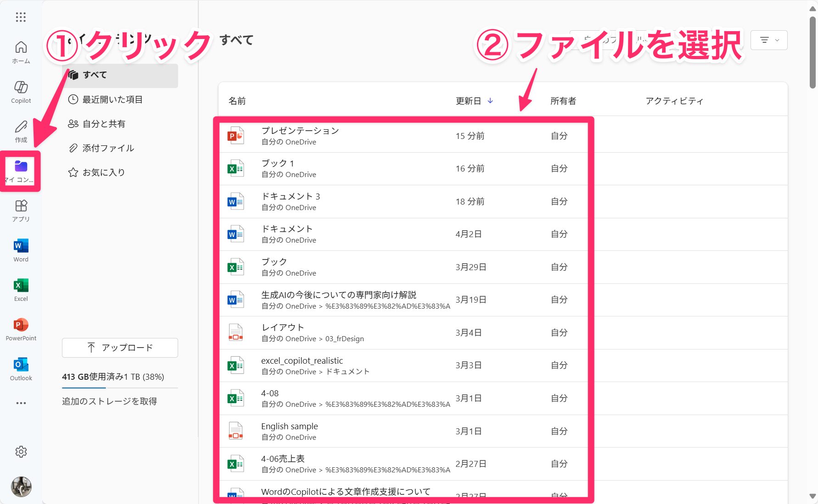Open the filter dropdown above the file list
This screenshot has width=818, height=504.
click(x=768, y=40)
